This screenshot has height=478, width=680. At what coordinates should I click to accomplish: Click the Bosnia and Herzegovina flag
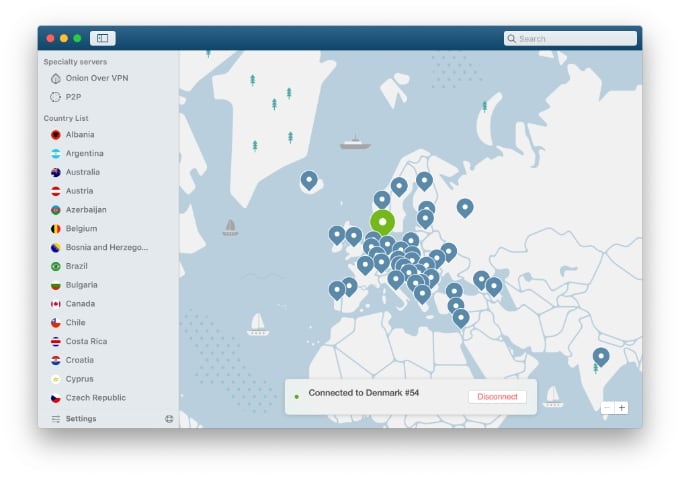56,248
